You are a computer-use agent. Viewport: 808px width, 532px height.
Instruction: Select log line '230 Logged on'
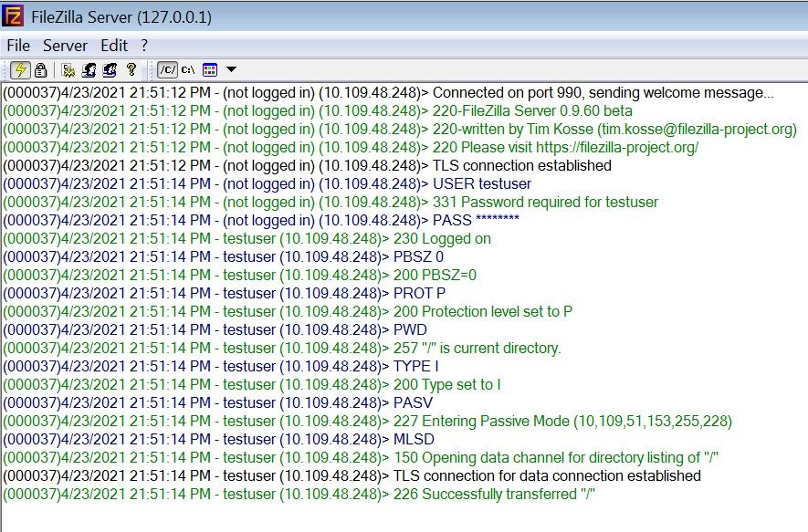[x=247, y=239]
